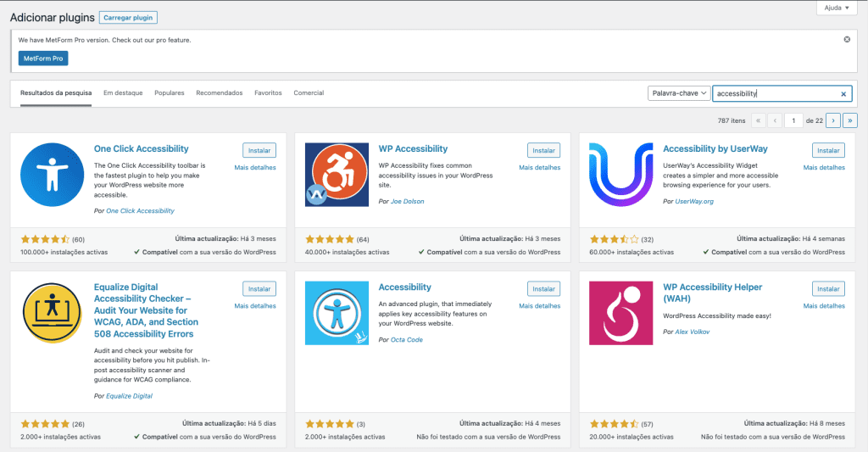Go to previous results page arrow
This screenshot has height=452, width=868.
(775, 120)
